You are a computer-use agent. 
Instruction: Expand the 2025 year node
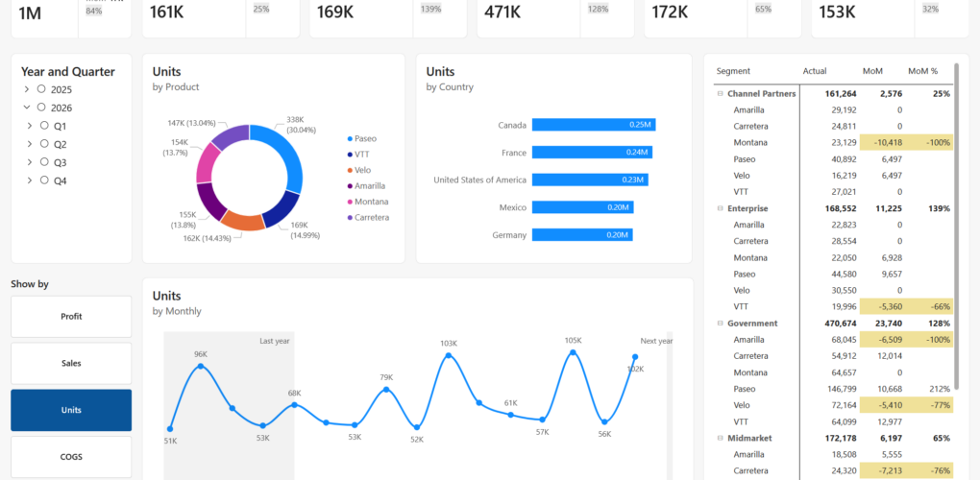[x=27, y=89]
